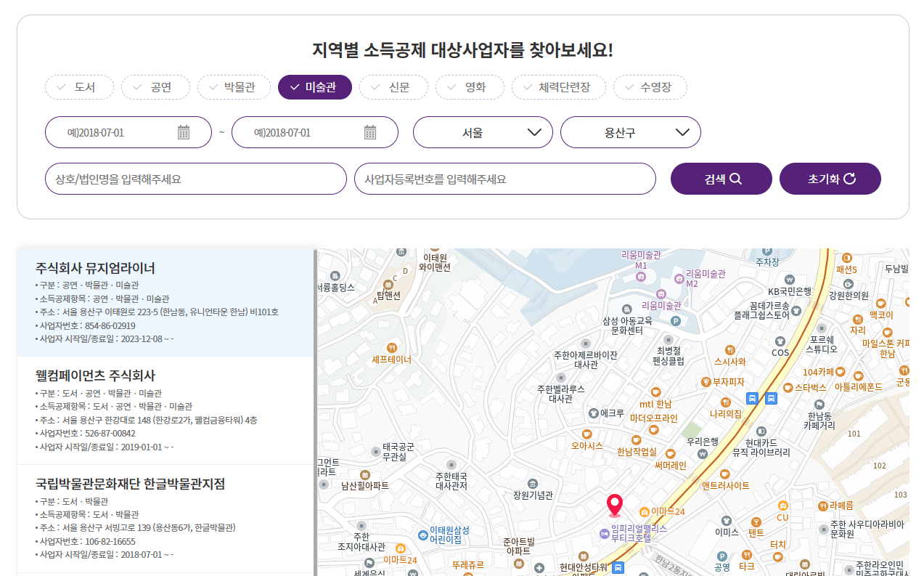Viewport: 924px width, 576px height.
Task: Click the results list scrollbar
Action: coord(315,413)
